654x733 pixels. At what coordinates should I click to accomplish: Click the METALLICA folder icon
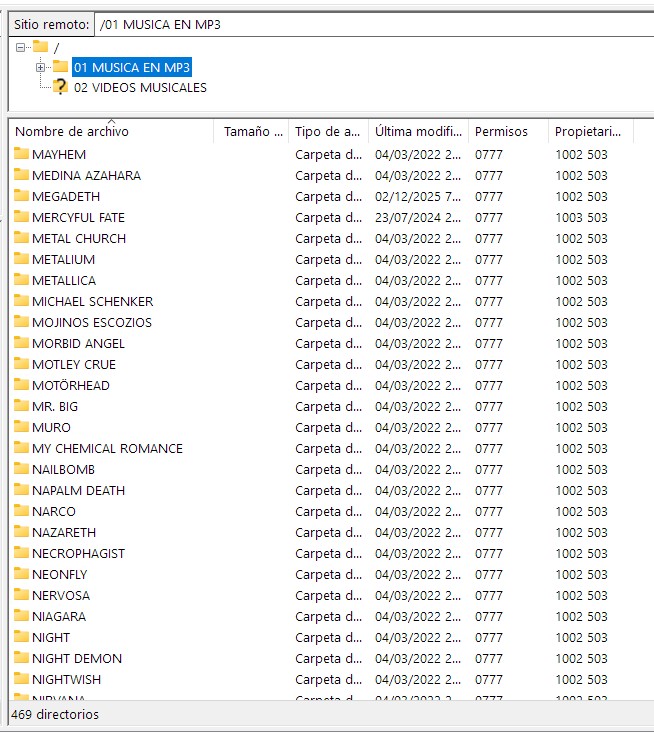tap(22, 280)
